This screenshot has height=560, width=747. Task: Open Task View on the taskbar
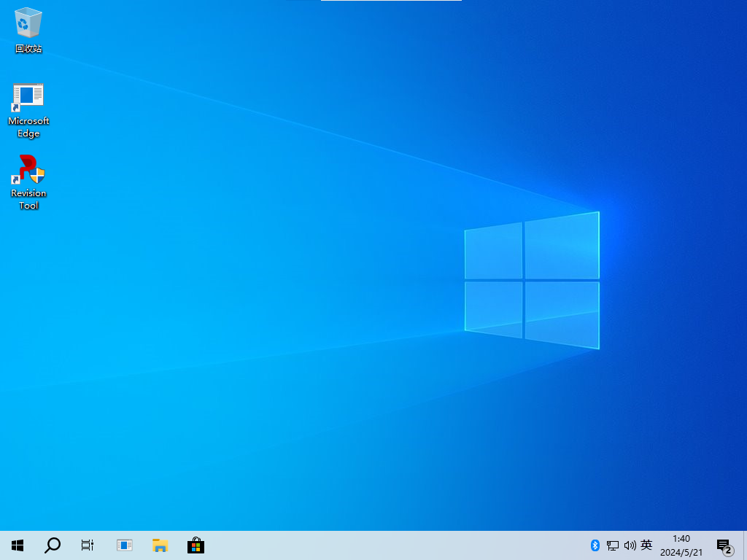[88, 545]
